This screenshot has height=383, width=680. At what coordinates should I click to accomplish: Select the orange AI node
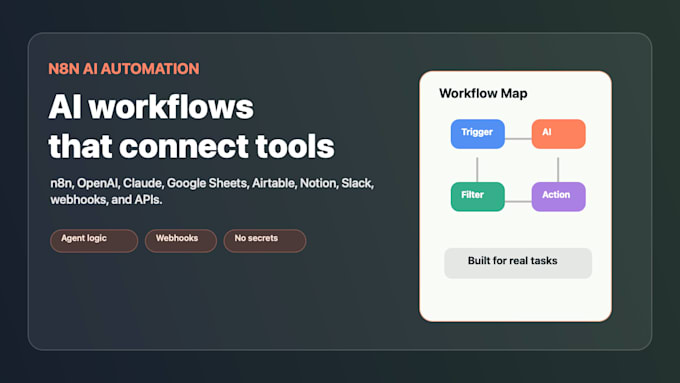pyautogui.click(x=559, y=134)
